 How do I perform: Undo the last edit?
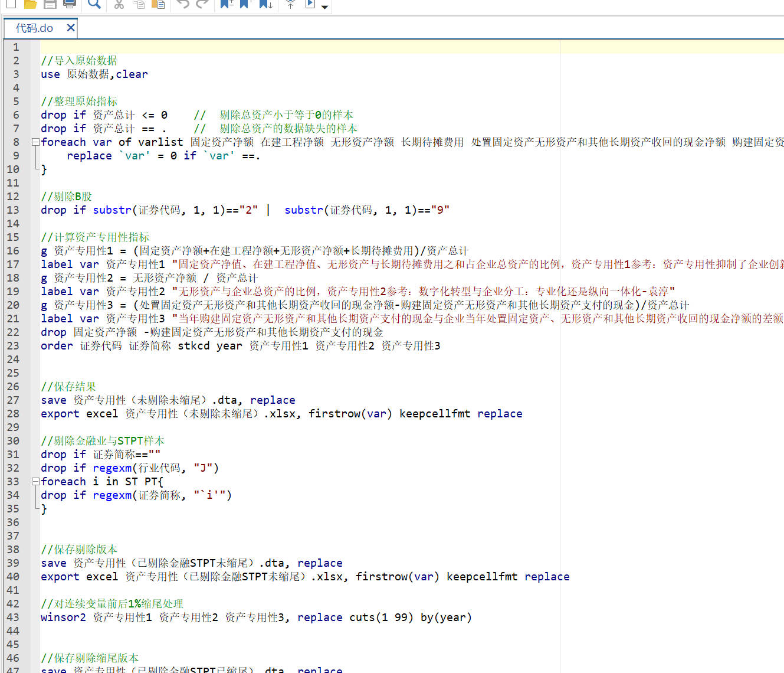click(182, 4)
